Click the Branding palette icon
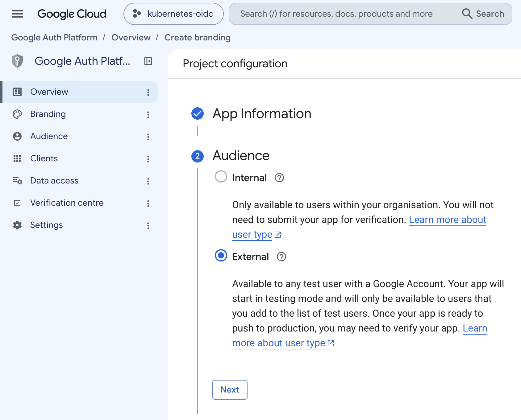521x420 pixels. (x=17, y=114)
